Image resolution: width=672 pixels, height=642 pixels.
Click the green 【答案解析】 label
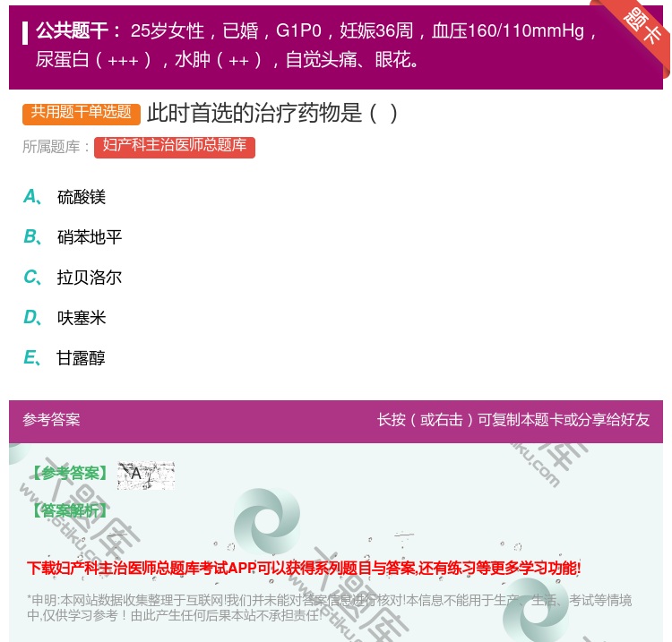(x=68, y=510)
